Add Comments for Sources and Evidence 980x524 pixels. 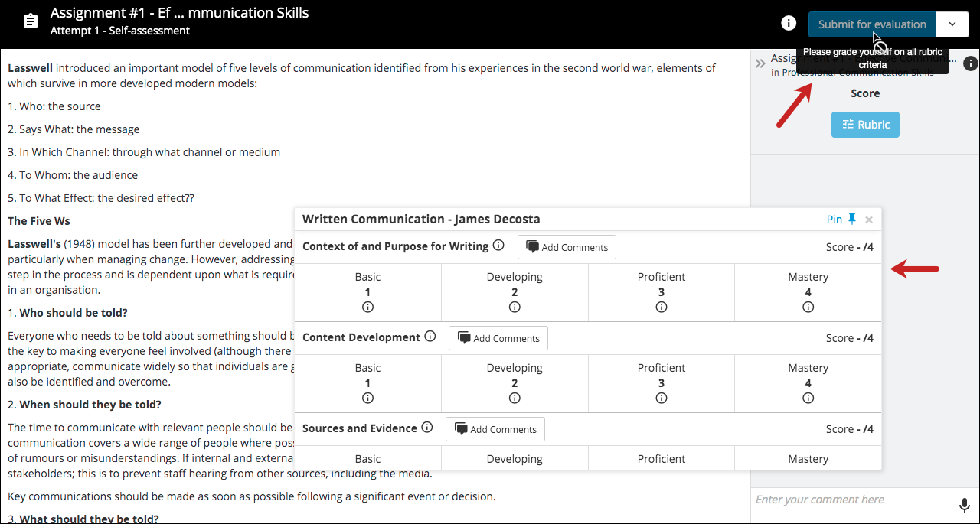495,429
